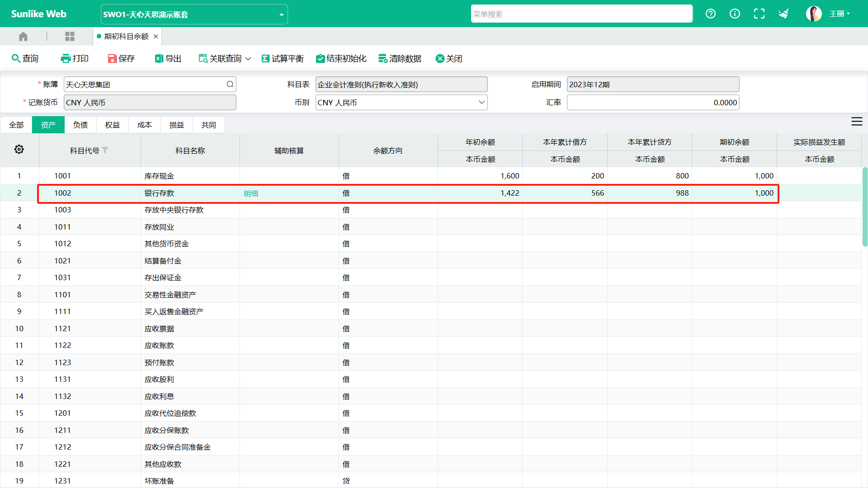Select the 全部 tab

coord(16,125)
